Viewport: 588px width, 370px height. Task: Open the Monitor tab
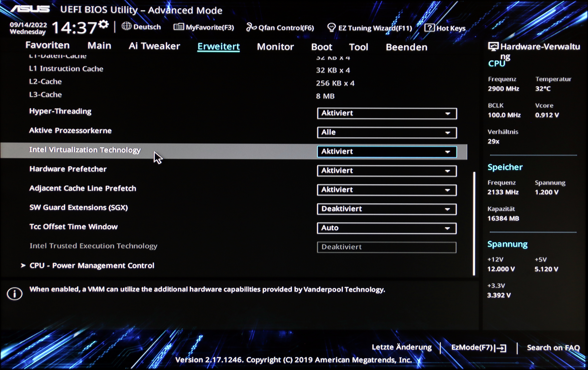[x=275, y=47]
